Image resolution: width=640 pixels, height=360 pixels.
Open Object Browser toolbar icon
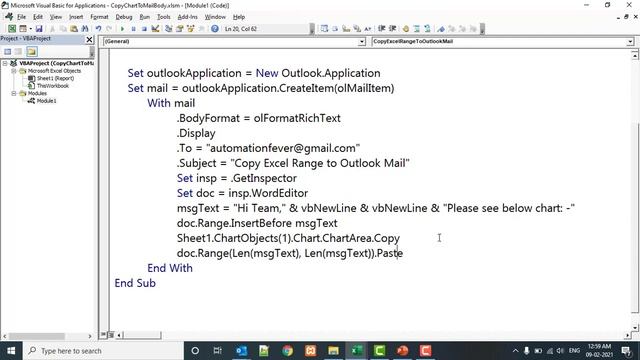click(190, 29)
